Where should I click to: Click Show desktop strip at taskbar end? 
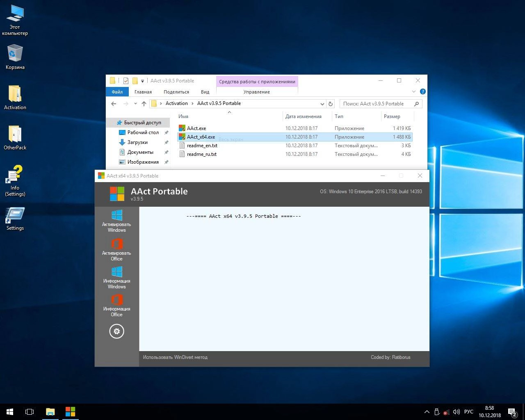(524, 412)
